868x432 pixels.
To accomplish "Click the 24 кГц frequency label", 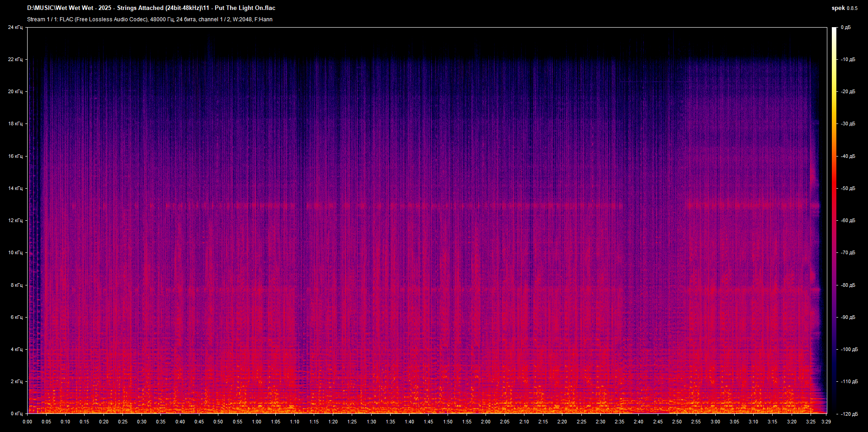I will coord(15,27).
